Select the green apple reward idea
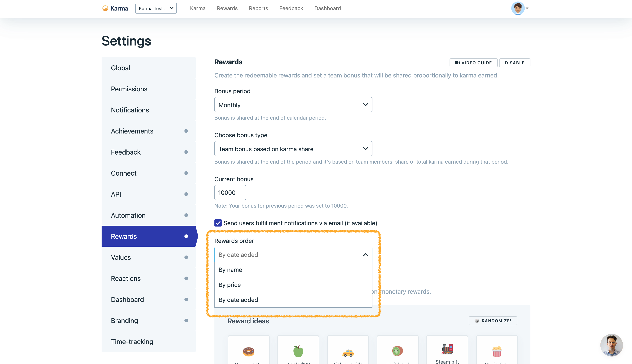Image resolution: width=632 pixels, height=364 pixels. pos(298,351)
